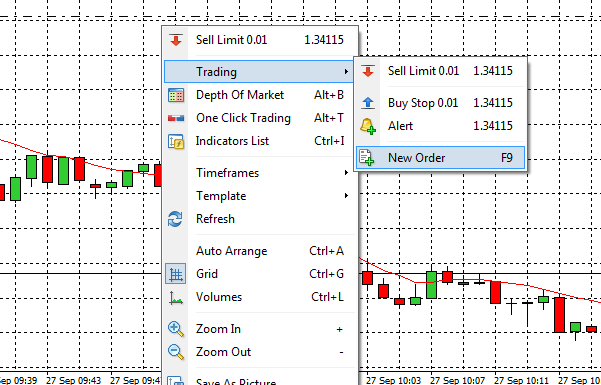601x385 pixels.
Task: Click the Alert bell icon in submenu
Action: pos(368,126)
